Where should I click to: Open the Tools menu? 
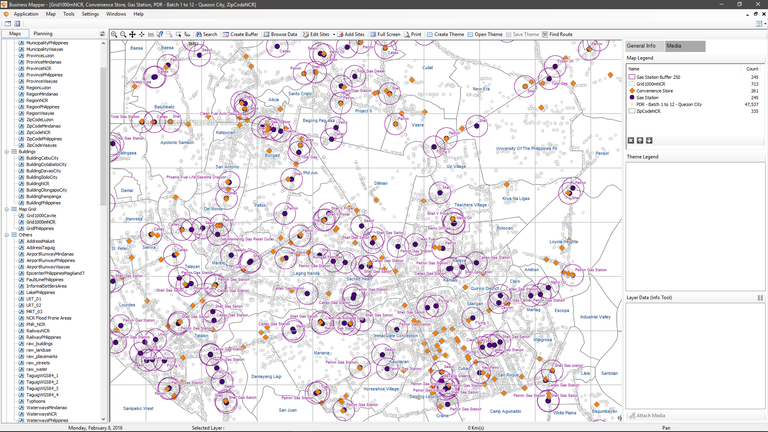coord(69,14)
